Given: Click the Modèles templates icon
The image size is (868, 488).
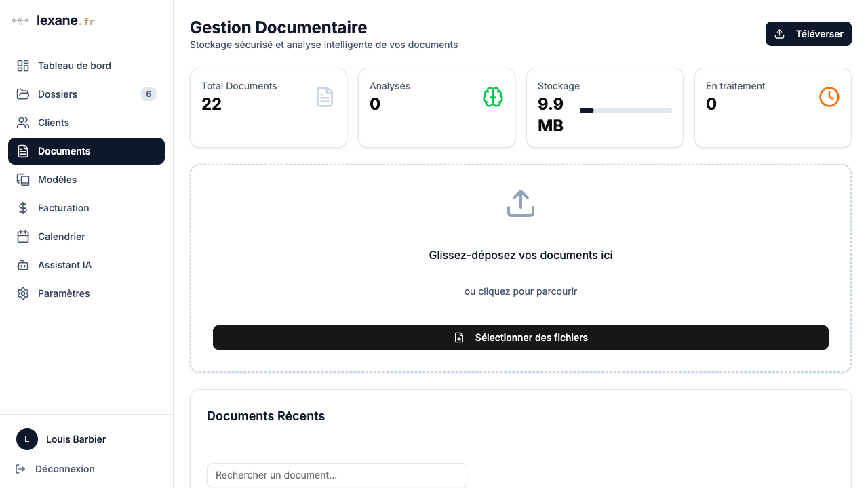Looking at the screenshot, I should pos(22,179).
